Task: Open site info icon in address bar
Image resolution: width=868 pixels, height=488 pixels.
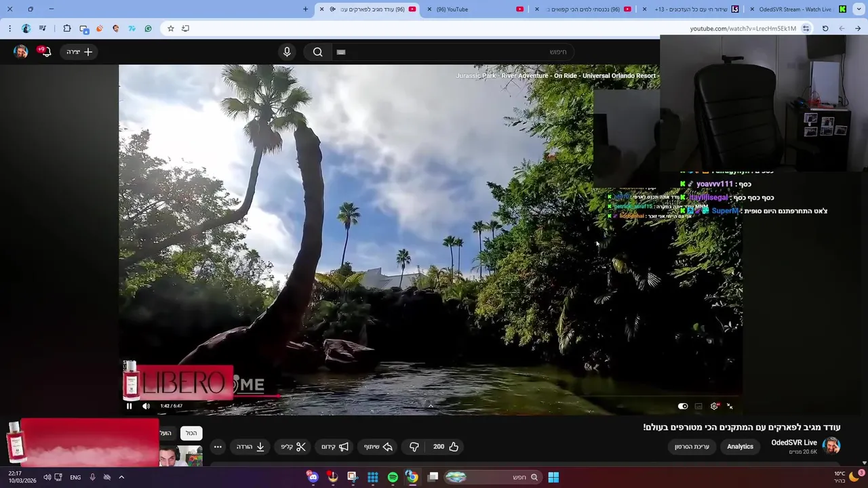Action: tap(806, 28)
